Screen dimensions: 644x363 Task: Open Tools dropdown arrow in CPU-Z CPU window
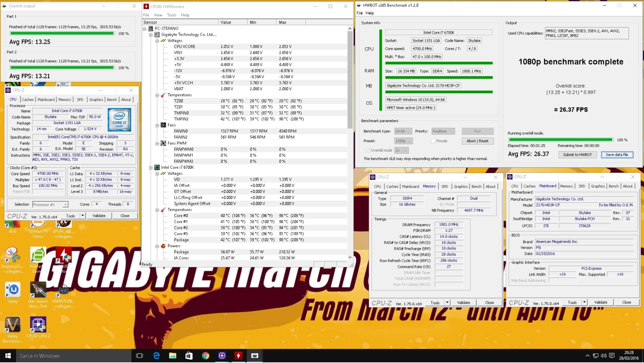coord(82,216)
